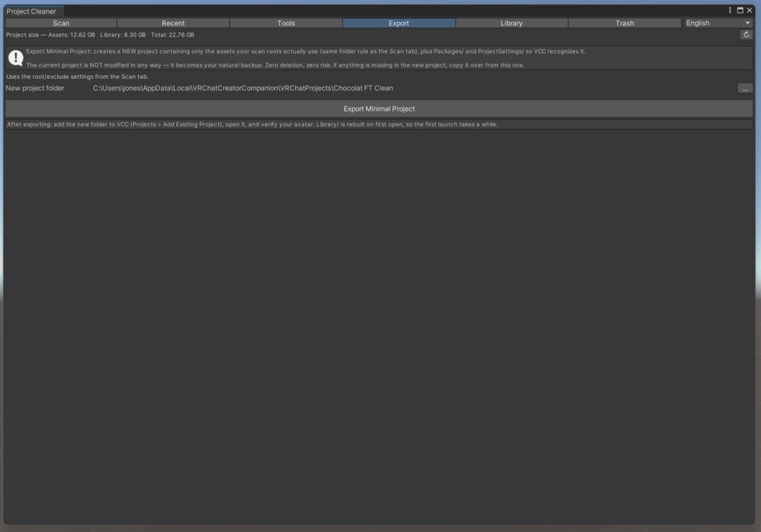Select the Tools tab
The width and height of the screenshot is (761, 532).
[286, 23]
